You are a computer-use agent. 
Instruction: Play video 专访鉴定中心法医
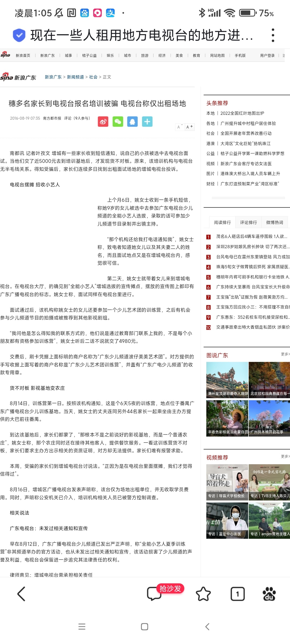tap(227, 520)
